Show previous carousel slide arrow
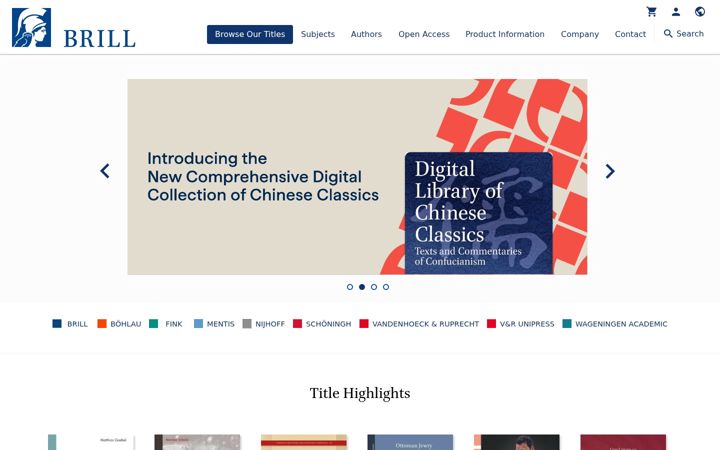Image resolution: width=720 pixels, height=450 pixels. coord(105,171)
